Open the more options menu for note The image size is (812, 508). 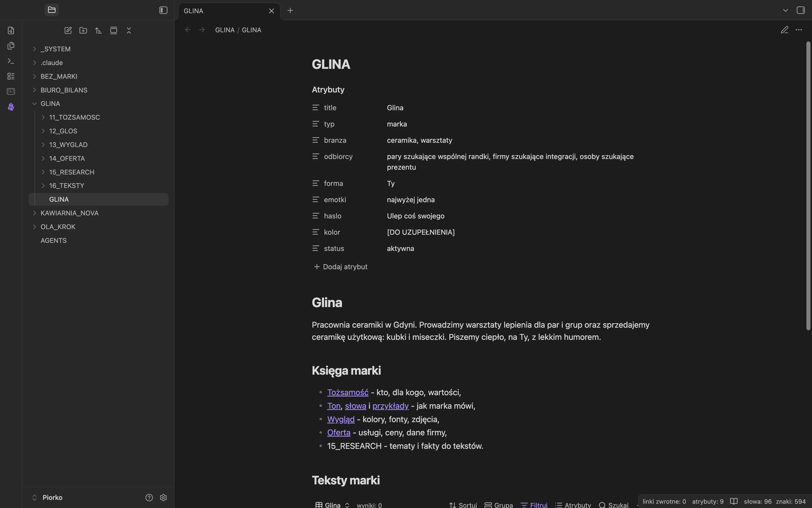(x=799, y=30)
